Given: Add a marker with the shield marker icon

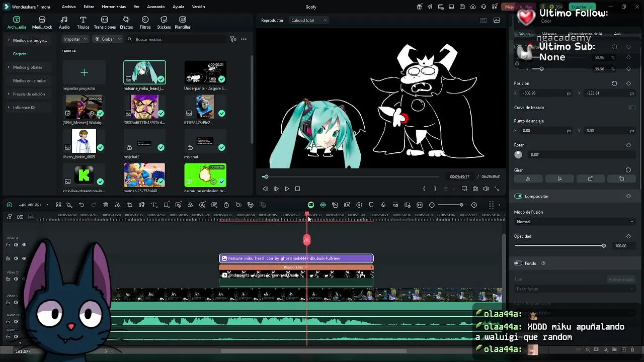Looking at the screenshot, I should tap(371, 205).
